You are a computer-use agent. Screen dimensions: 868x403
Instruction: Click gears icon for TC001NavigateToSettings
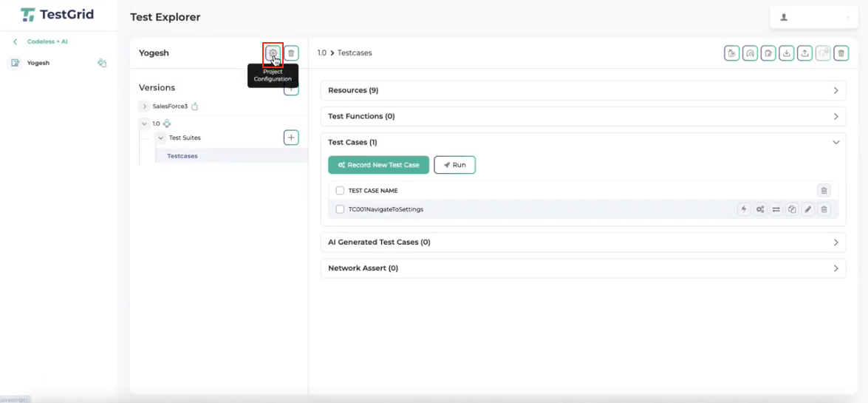click(760, 209)
